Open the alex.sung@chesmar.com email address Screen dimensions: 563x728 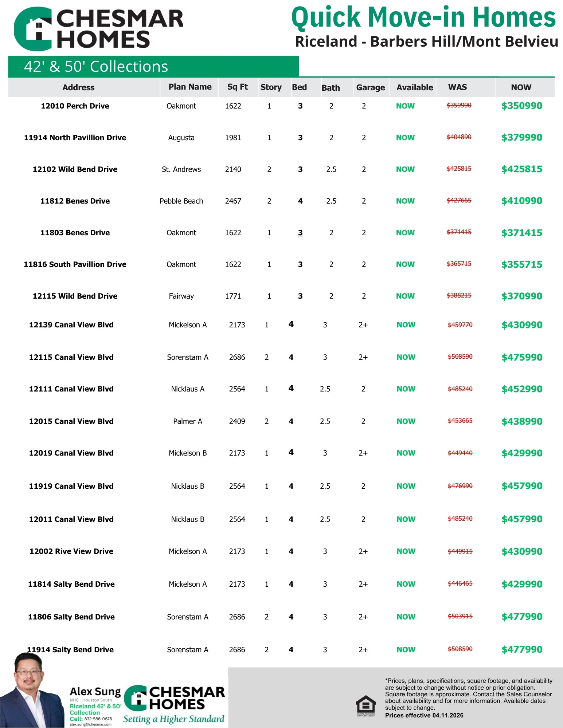coord(90,724)
